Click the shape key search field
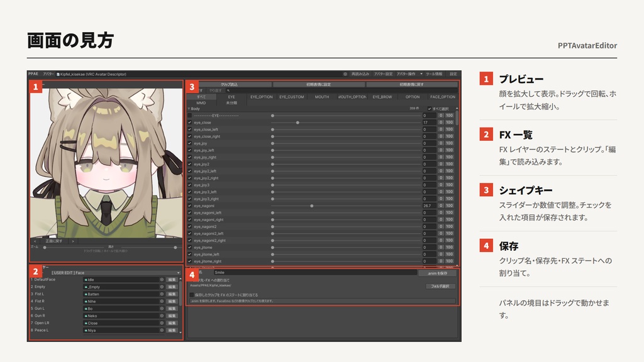 click(x=341, y=90)
